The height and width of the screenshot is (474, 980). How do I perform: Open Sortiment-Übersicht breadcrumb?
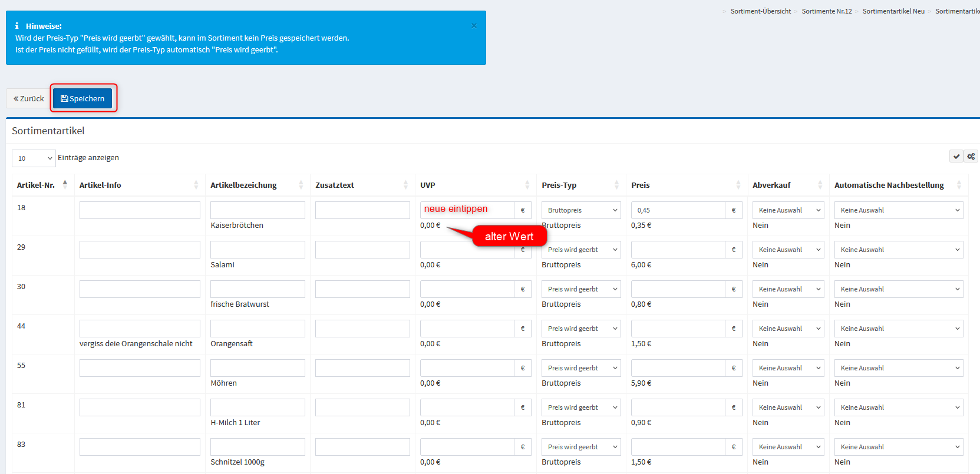[x=760, y=11]
